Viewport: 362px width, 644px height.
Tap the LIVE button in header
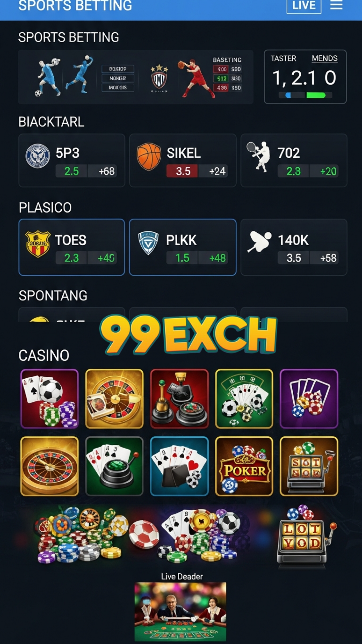pyautogui.click(x=304, y=6)
